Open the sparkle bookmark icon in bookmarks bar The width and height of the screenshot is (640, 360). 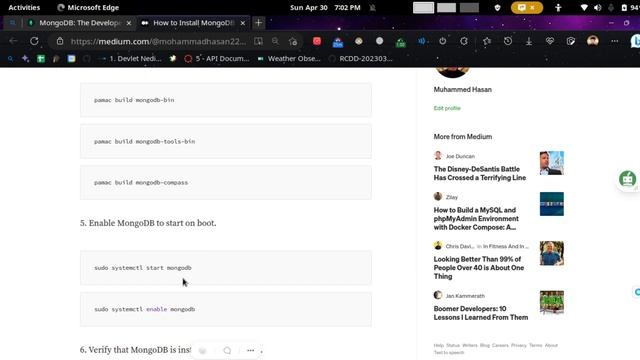pos(25,59)
